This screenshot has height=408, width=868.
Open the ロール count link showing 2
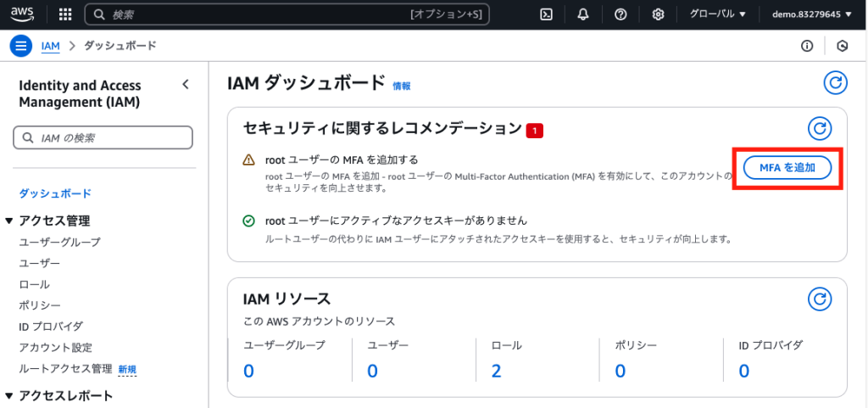tap(496, 371)
